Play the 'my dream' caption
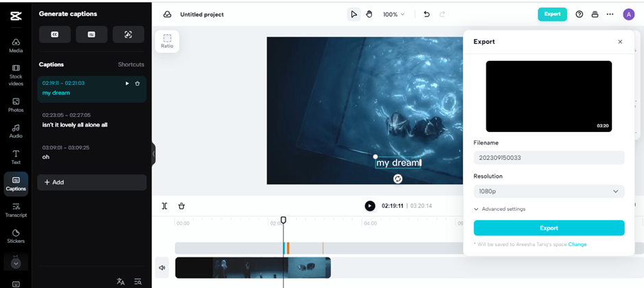Screen dimensions: 644x288 (x=127, y=83)
